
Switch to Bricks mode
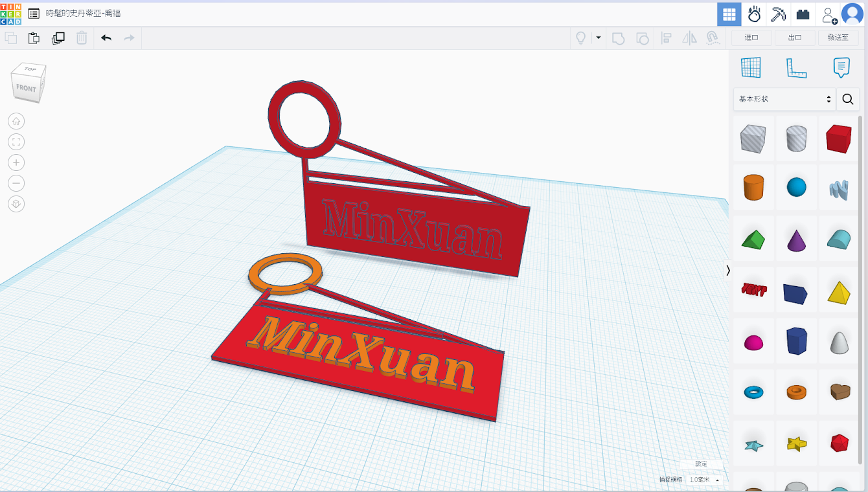click(x=803, y=14)
